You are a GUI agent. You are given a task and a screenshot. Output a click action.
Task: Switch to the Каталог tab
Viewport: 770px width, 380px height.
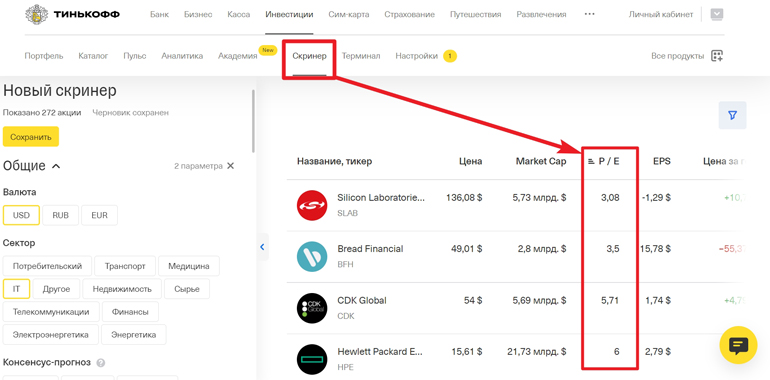click(93, 56)
